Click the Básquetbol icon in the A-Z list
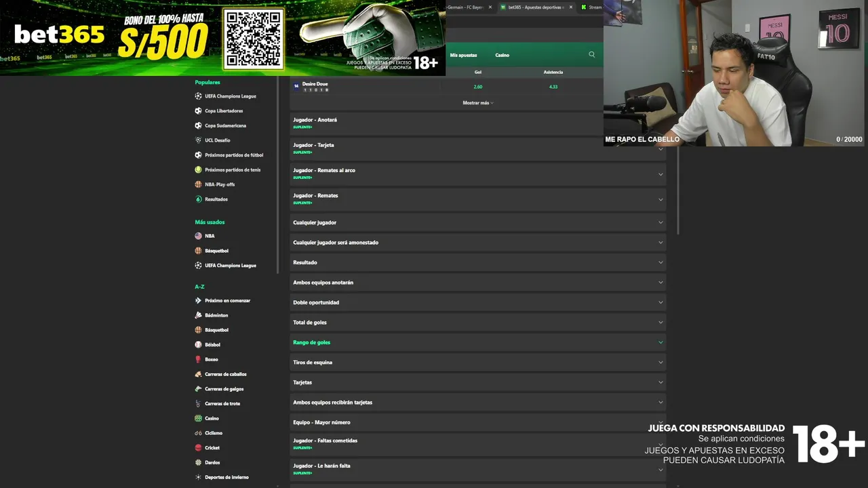The width and height of the screenshot is (868, 488). click(x=198, y=330)
